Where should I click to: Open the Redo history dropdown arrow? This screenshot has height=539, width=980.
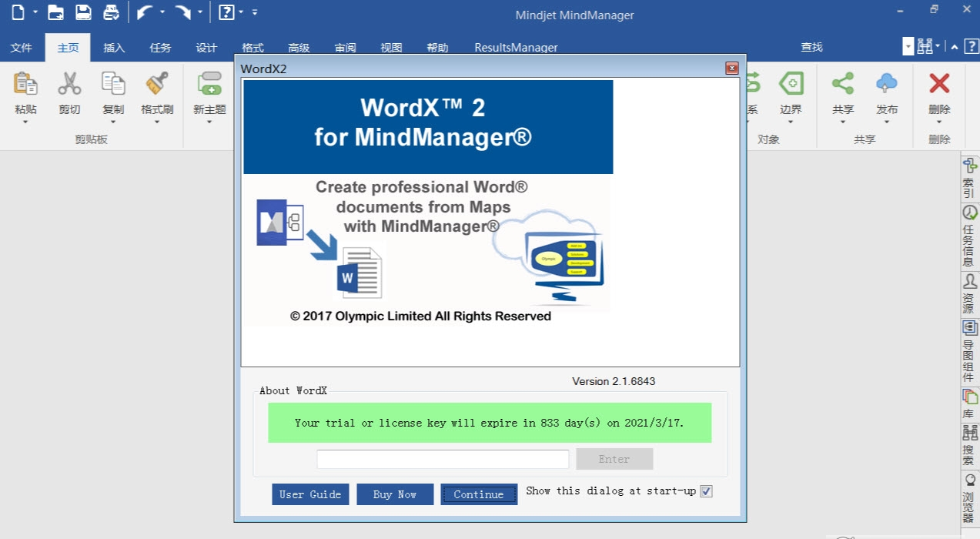pos(200,12)
